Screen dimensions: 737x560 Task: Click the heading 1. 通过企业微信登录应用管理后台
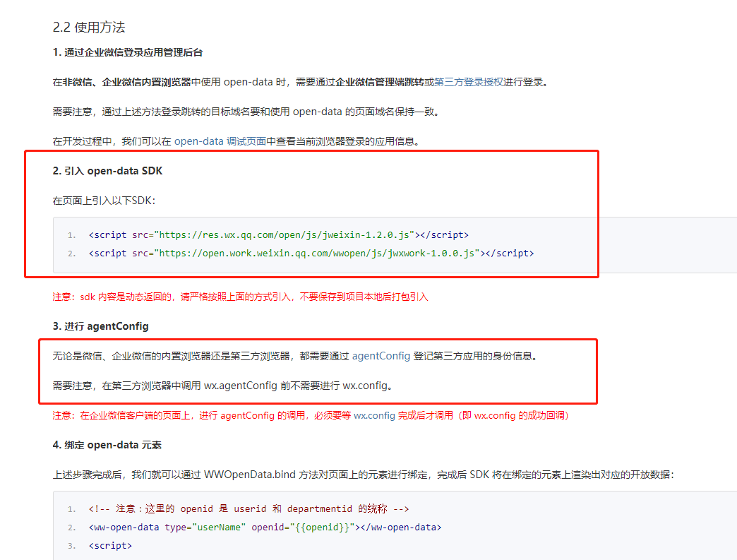[x=128, y=53]
